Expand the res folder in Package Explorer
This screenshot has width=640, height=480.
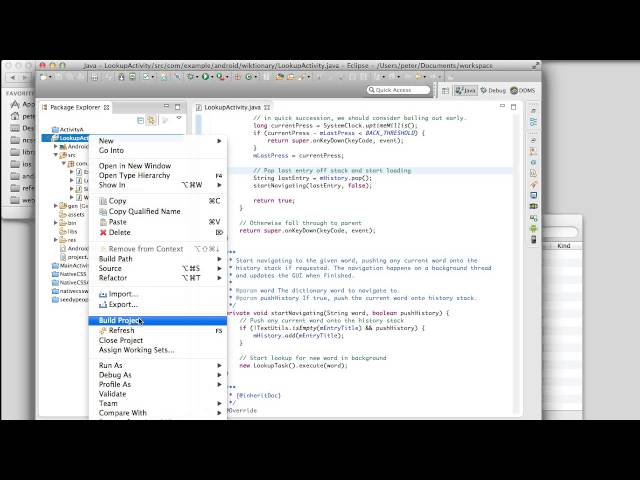coord(56,240)
